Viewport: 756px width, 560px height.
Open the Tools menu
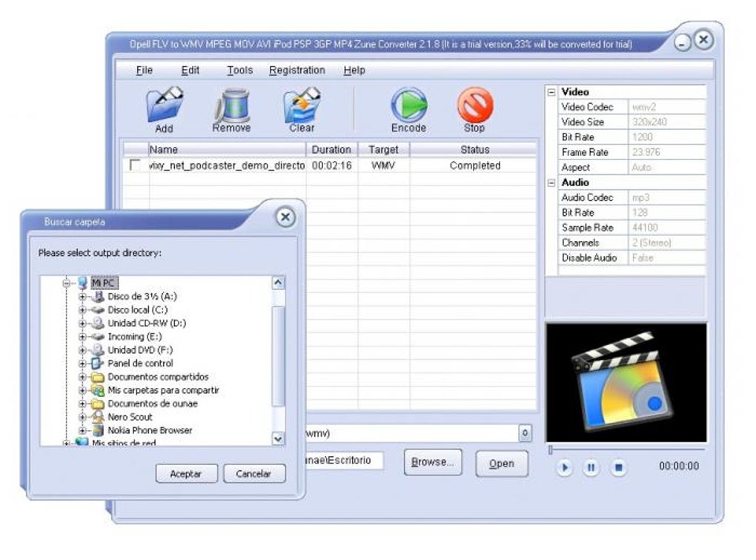point(239,70)
